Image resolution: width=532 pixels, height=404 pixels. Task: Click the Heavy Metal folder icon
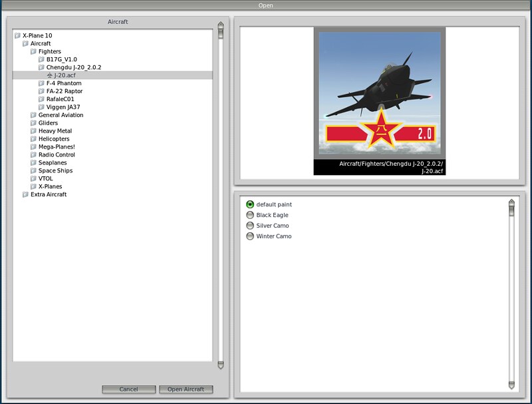tap(33, 130)
